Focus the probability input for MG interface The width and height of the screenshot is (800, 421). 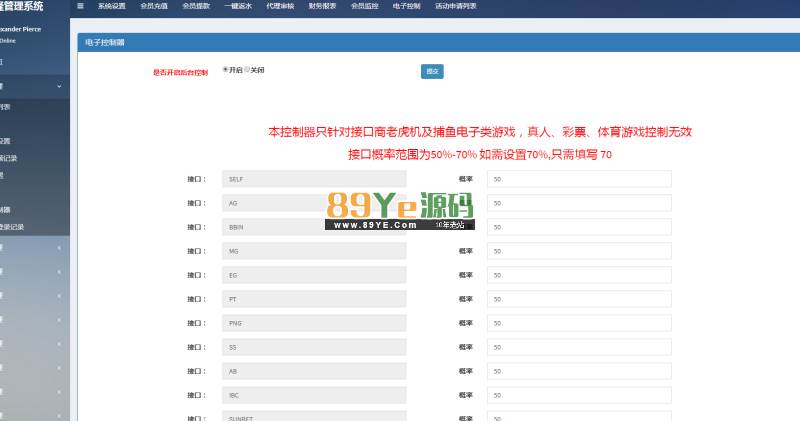tap(578, 251)
